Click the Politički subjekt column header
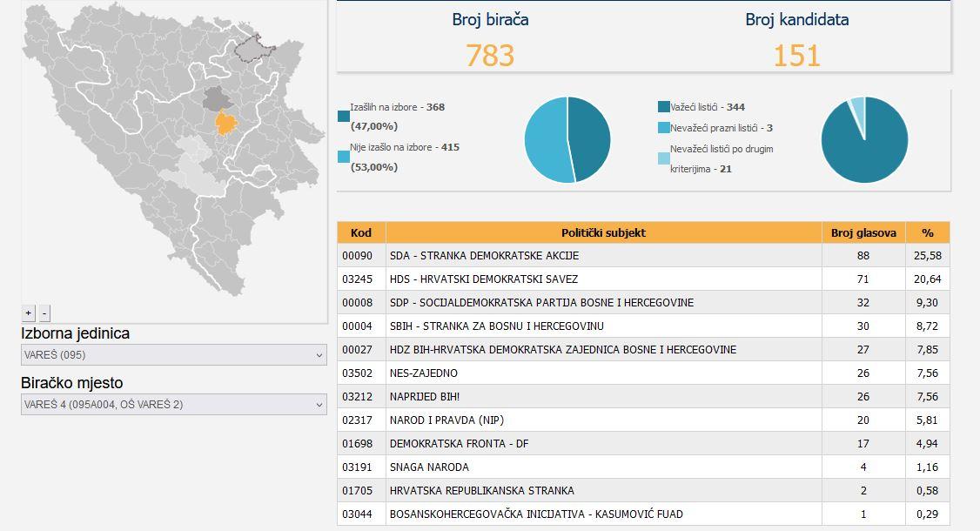The image size is (980, 531). tap(604, 232)
